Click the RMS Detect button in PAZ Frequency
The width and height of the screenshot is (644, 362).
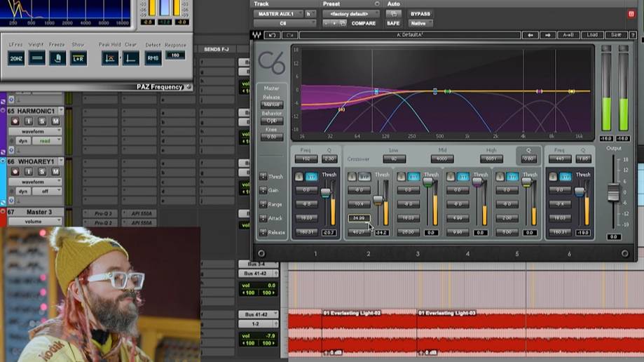point(153,58)
